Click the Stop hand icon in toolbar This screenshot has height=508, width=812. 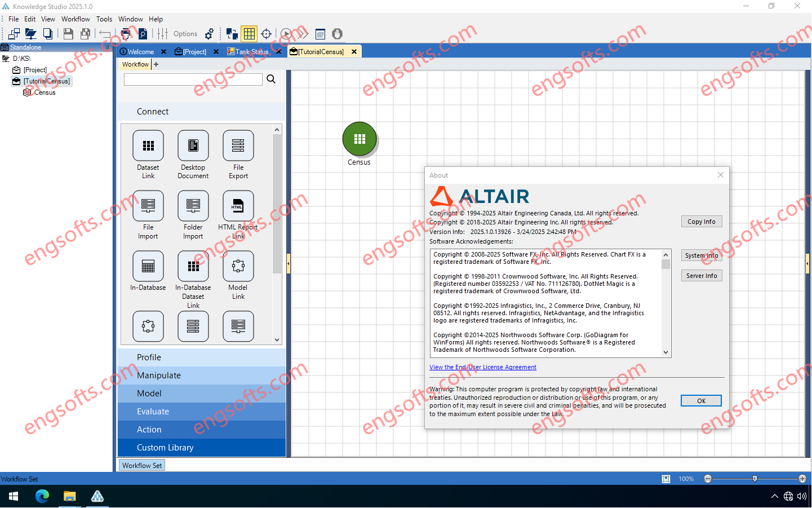(337, 34)
